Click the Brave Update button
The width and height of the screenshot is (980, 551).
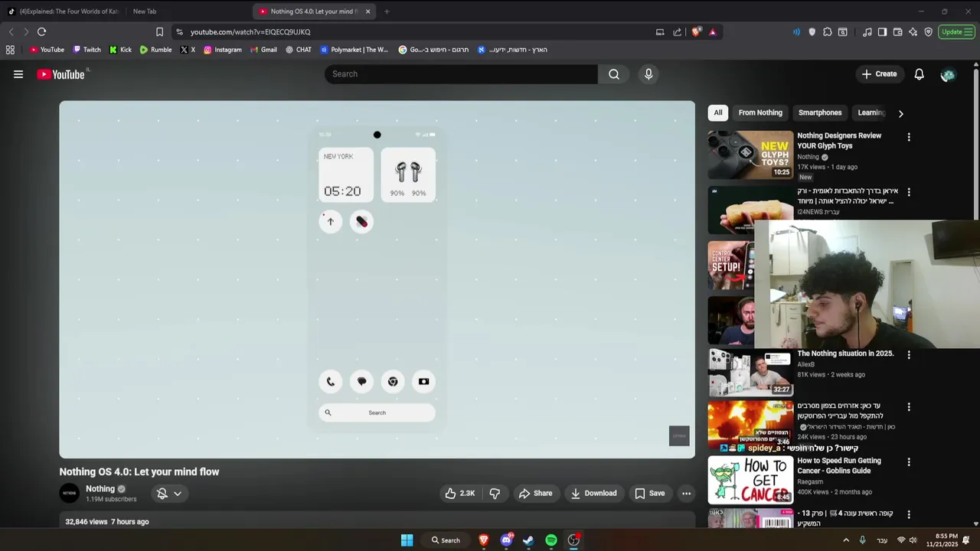click(x=957, y=32)
